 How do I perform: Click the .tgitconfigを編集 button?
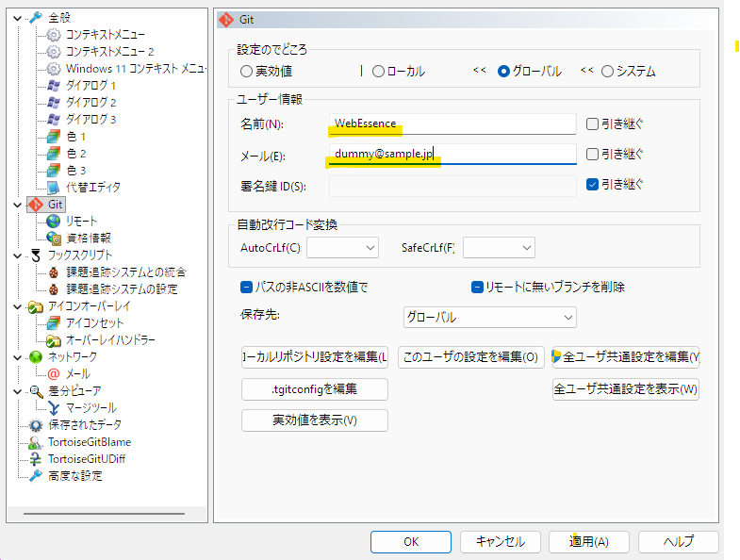click(x=314, y=389)
